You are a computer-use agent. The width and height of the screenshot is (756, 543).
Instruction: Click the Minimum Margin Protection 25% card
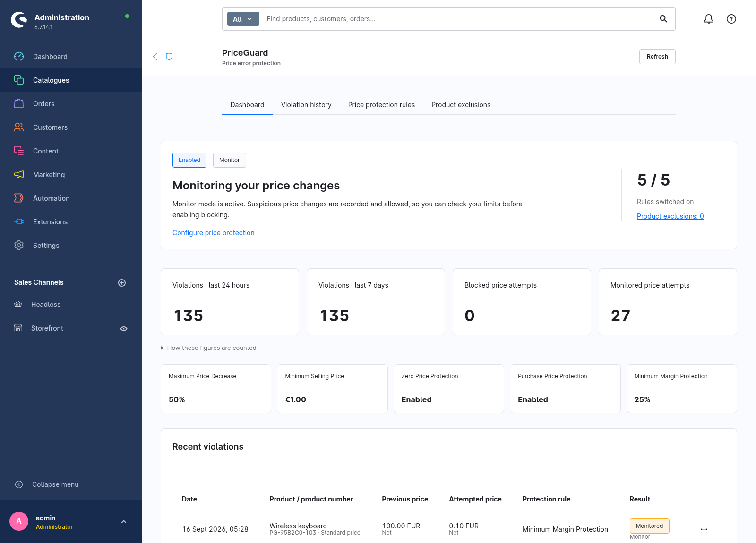click(682, 389)
